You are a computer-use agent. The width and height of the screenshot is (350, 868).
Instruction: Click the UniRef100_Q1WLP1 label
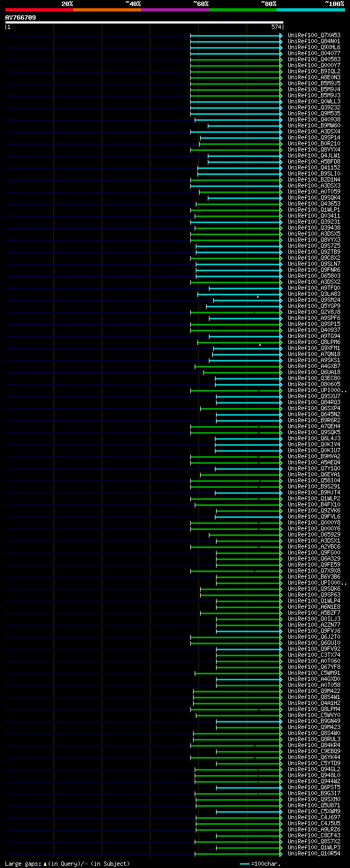[314, 209]
